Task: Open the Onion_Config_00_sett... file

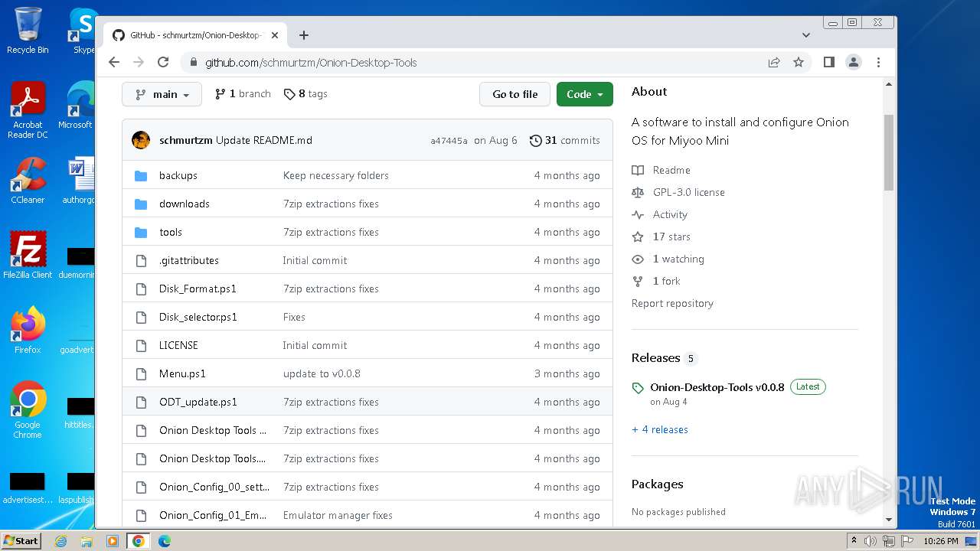Action: click(214, 487)
